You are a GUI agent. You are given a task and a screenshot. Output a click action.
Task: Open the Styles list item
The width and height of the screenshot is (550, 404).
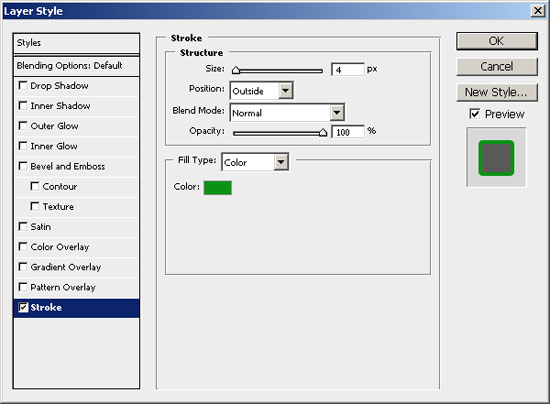[76, 43]
